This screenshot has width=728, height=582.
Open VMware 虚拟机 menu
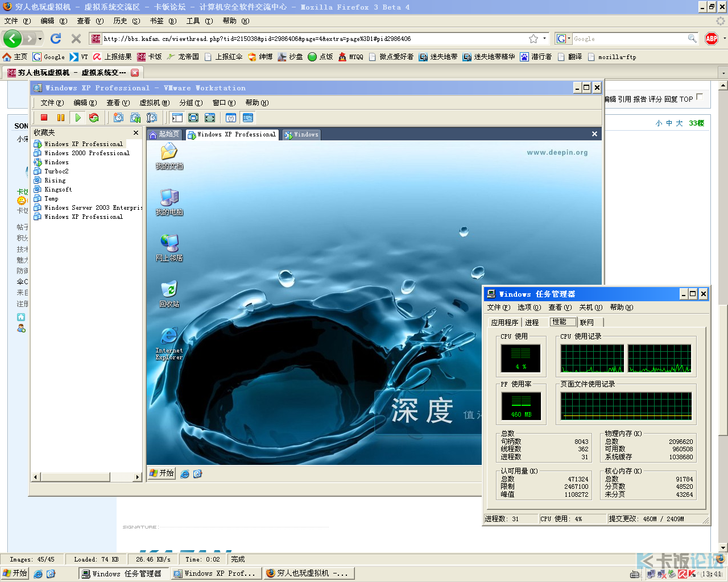155,103
